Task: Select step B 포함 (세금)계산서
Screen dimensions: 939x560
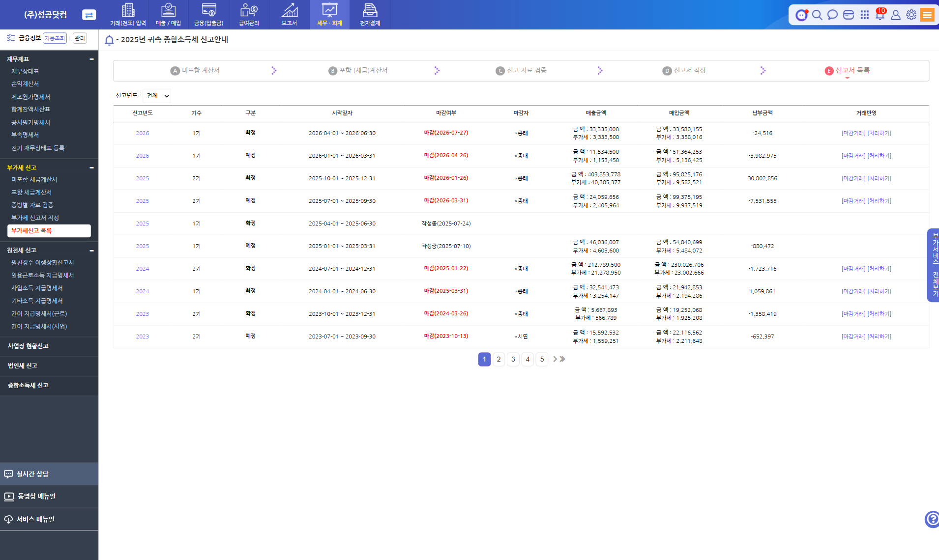Action: pos(358,71)
